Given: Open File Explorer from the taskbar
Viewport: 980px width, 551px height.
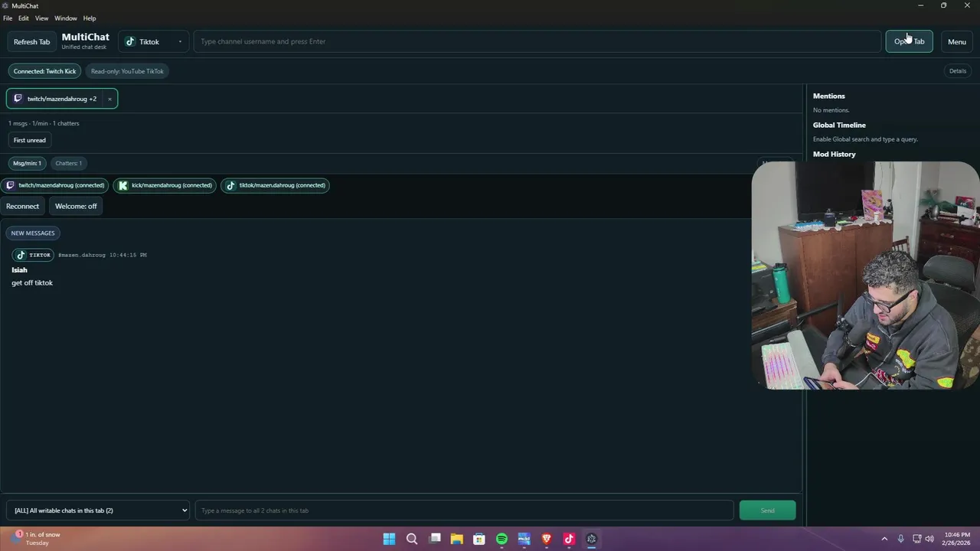Looking at the screenshot, I should [x=457, y=539].
